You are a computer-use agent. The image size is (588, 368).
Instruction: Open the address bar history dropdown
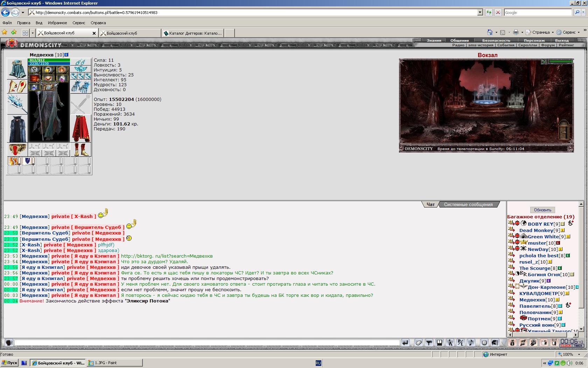point(480,12)
